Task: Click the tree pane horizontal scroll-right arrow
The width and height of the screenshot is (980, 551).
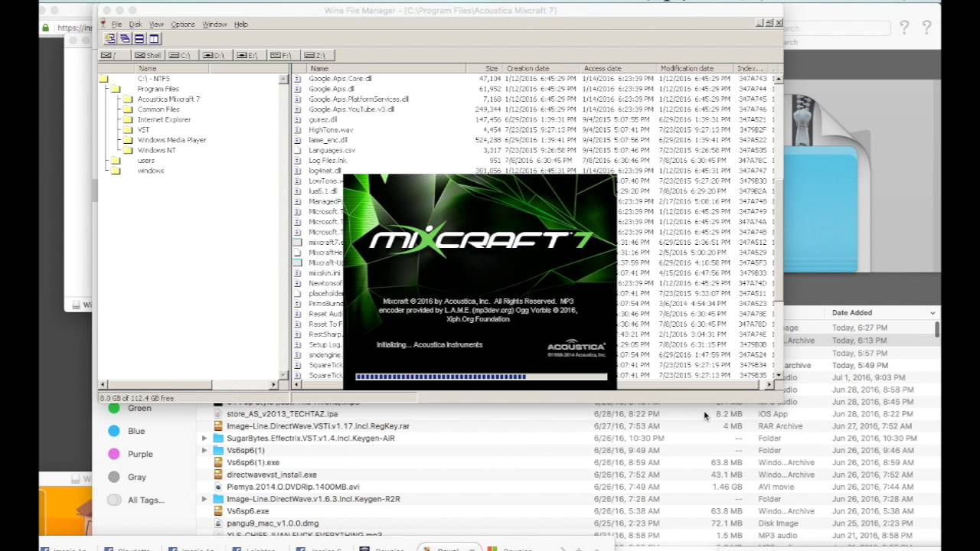Action: pyautogui.click(x=274, y=384)
